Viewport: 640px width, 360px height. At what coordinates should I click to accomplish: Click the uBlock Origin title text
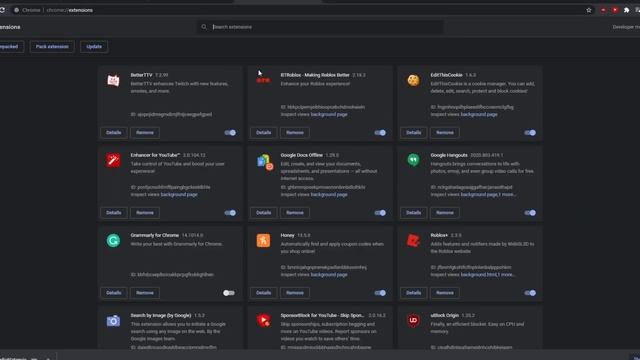(x=444, y=316)
